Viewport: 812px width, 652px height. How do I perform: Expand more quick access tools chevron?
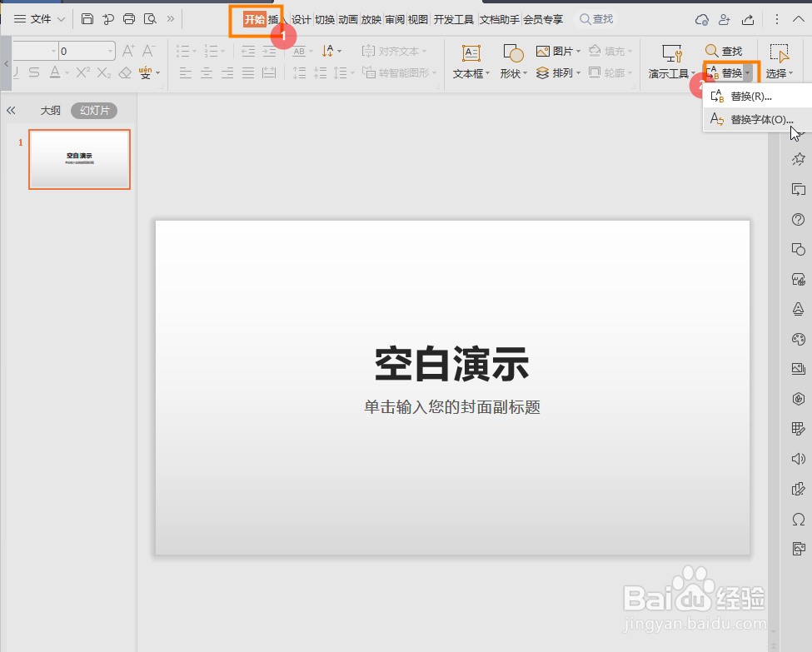[171, 19]
